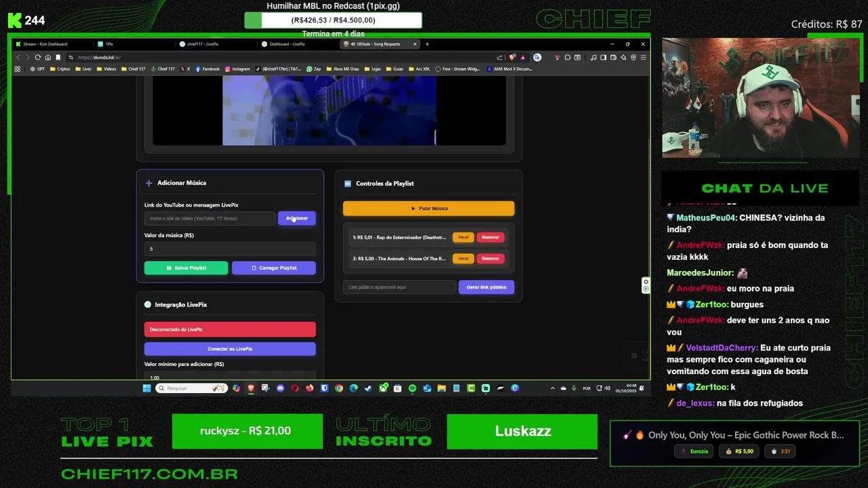The height and width of the screenshot is (488, 868).
Task: Click the plus icon beside Adicionar Música
Action: coord(149,183)
